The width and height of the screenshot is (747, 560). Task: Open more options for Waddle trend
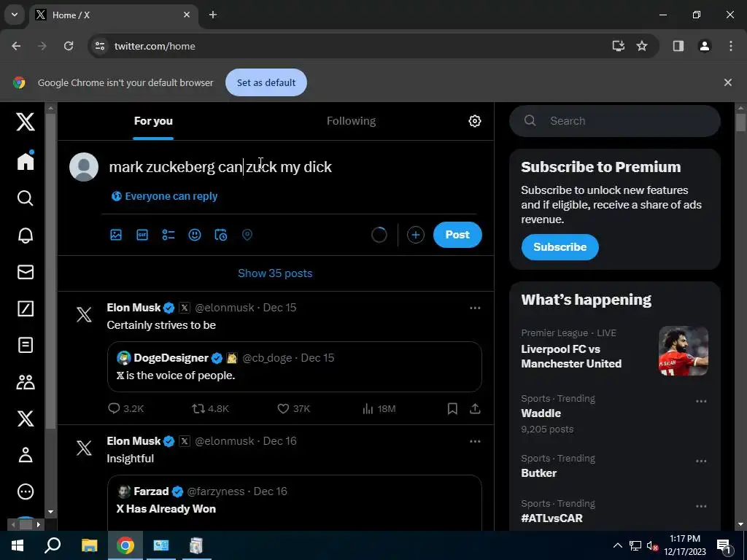pyautogui.click(x=701, y=402)
